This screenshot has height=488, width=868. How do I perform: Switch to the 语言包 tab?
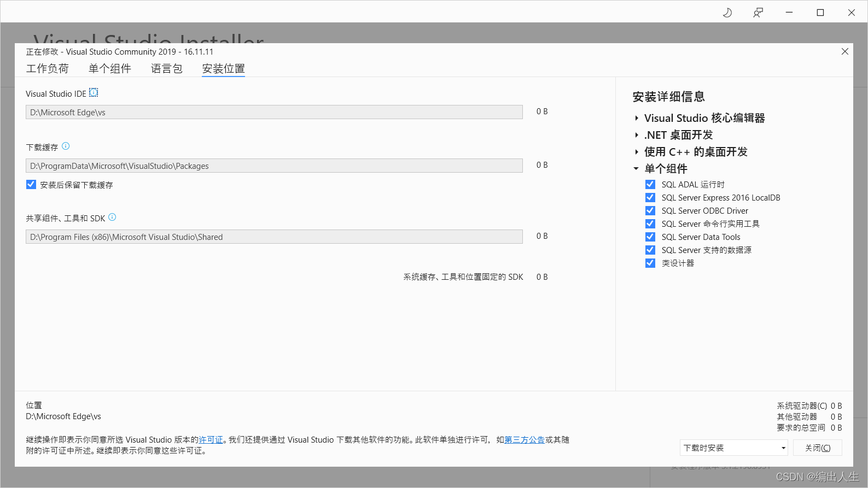(167, 68)
